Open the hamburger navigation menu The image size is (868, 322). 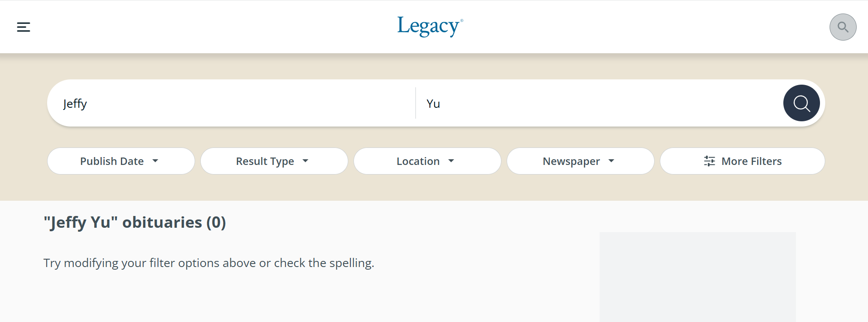[x=24, y=27]
